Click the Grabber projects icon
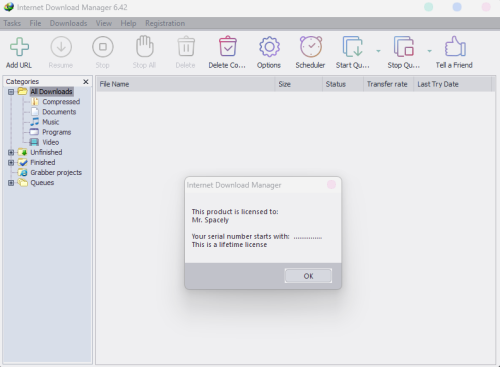Viewport: 500px width, 367px height. tap(22, 172)
